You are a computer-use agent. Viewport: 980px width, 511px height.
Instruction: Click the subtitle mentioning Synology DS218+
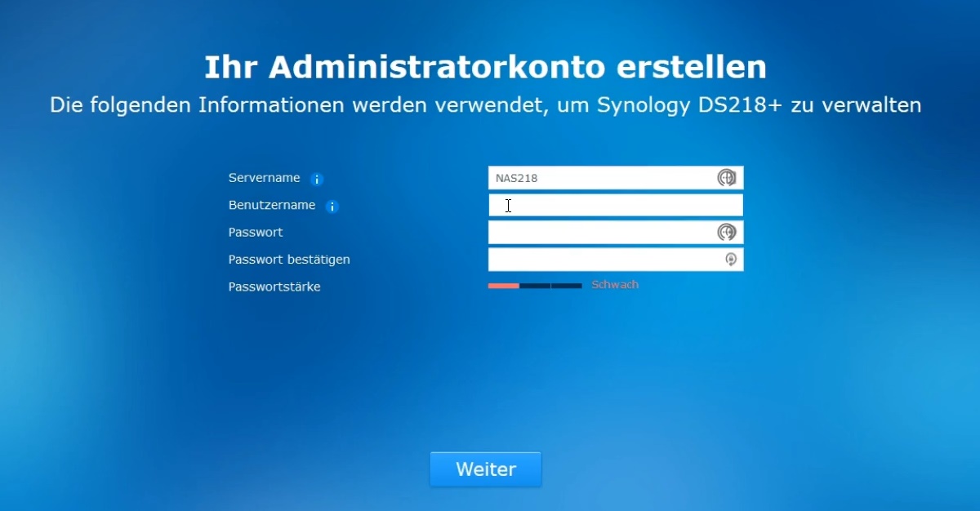(x=486, y=105)
